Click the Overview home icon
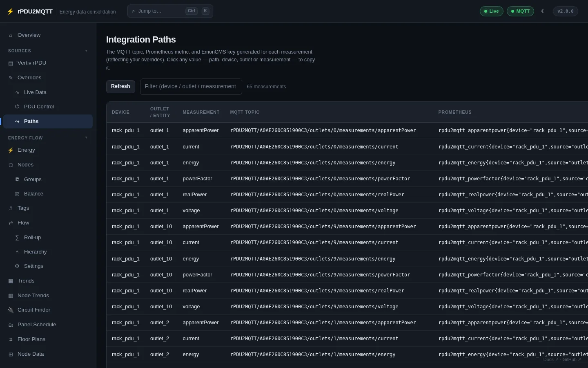 coord(11,35)
